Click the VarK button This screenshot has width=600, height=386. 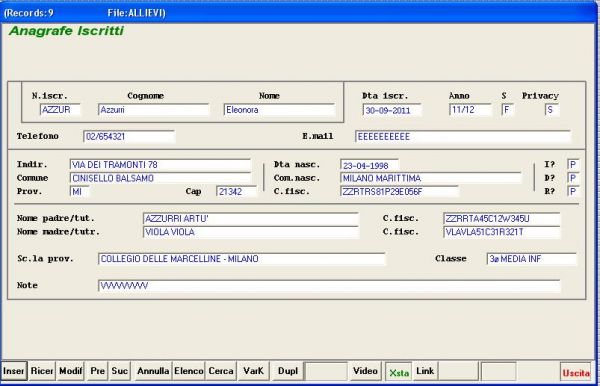coord(253,371)
